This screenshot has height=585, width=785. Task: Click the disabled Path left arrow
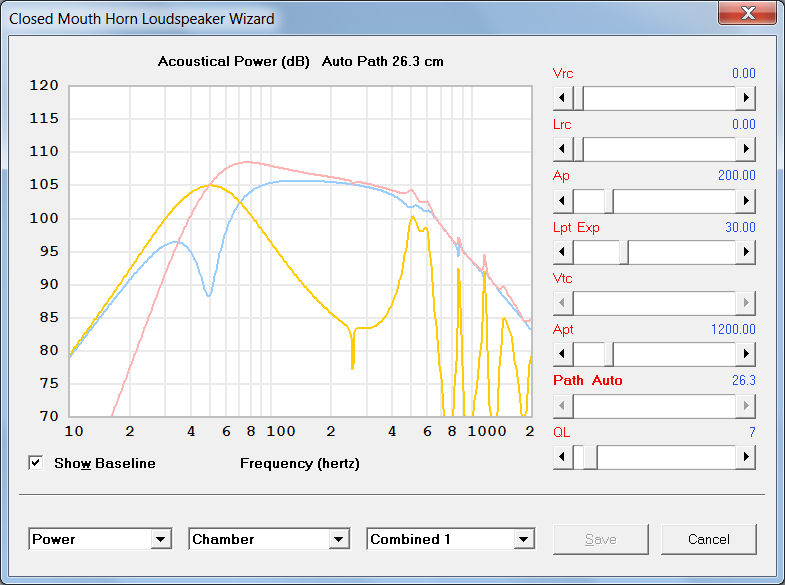[563, 405]
